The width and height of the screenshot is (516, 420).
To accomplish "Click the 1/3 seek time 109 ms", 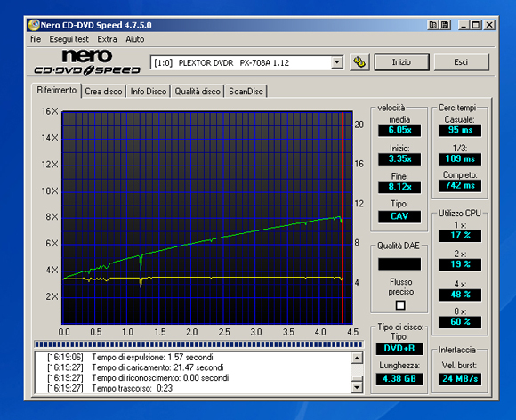I will click(x=460, y=159).
